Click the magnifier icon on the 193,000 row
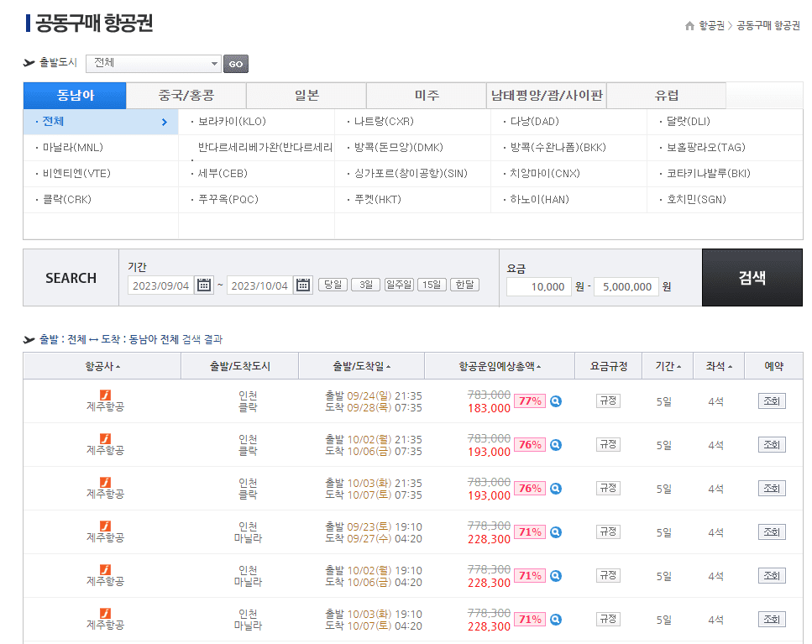The image size is (812, 644). (x=555, y=444)
